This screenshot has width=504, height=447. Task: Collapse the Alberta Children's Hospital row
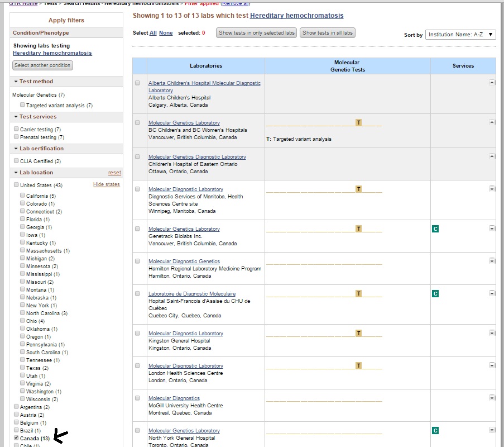tap(492, 83)
